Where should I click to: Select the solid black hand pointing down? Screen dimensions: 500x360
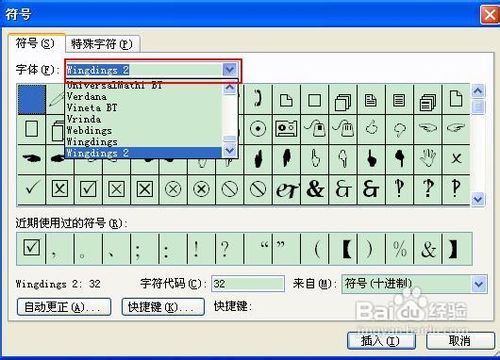click(399, 158)
